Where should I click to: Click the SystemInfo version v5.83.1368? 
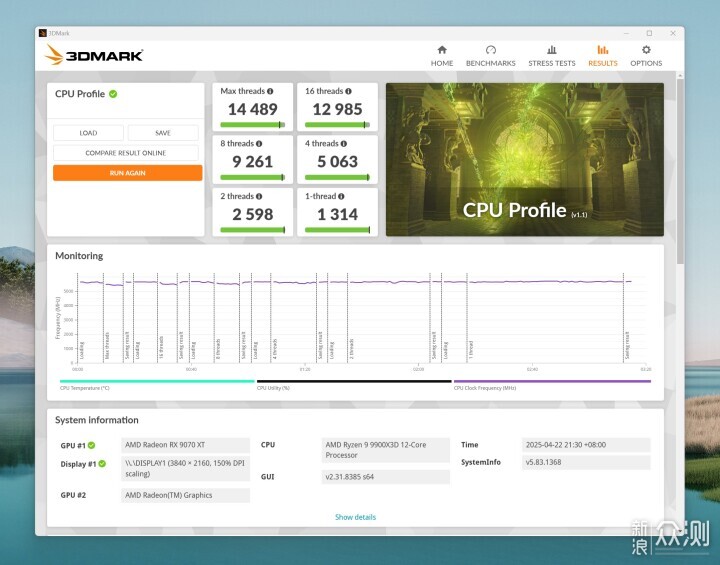(x=586, y=463)
